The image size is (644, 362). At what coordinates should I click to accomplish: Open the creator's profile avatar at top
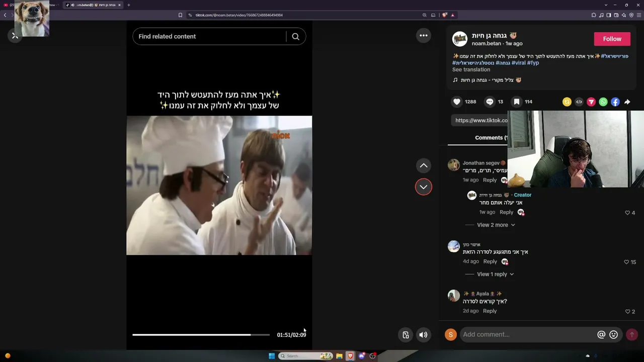[460, 39]
